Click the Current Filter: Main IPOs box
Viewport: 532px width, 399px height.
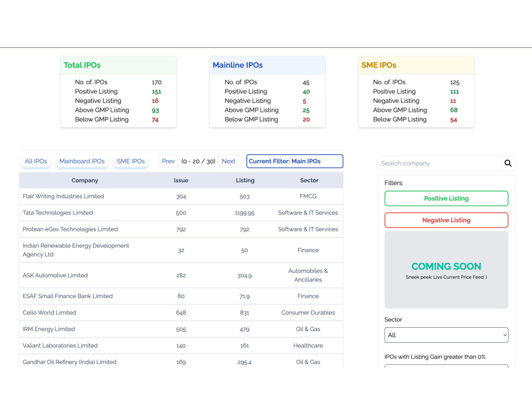(295, 161)
